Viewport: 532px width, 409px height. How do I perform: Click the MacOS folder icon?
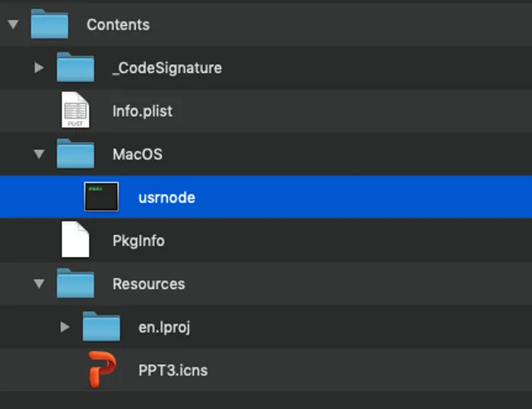pos(75,154)
